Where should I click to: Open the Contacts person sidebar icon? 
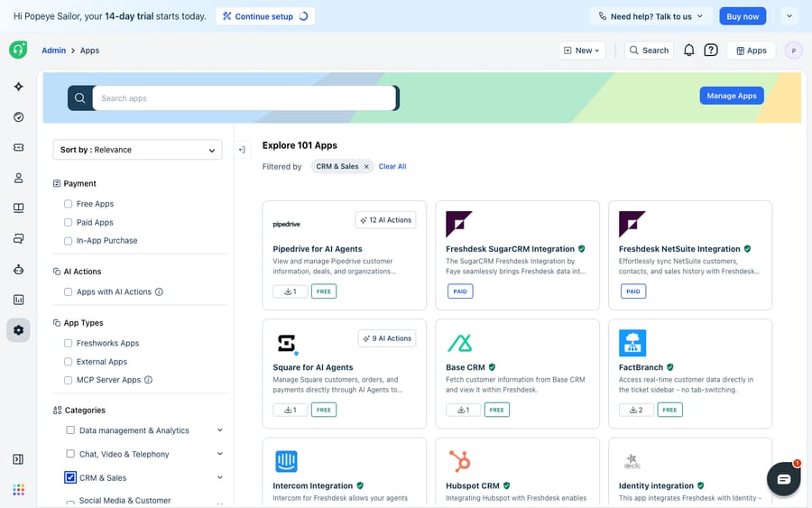click(x=19, y=178)
